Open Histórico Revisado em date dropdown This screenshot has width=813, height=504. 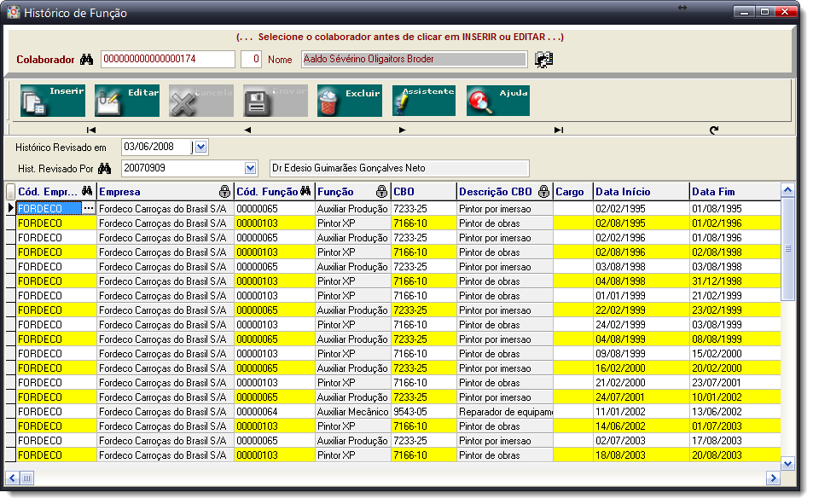[201, 147]
